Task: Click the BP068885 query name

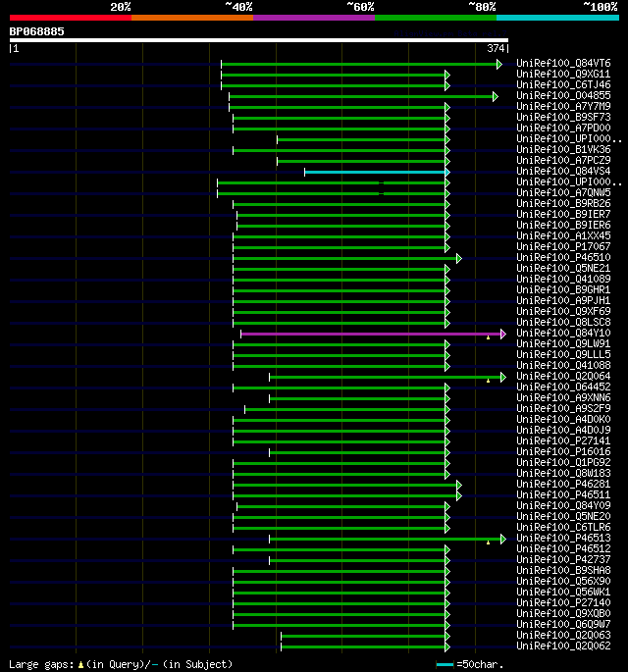Action: [x=37, y=31]
